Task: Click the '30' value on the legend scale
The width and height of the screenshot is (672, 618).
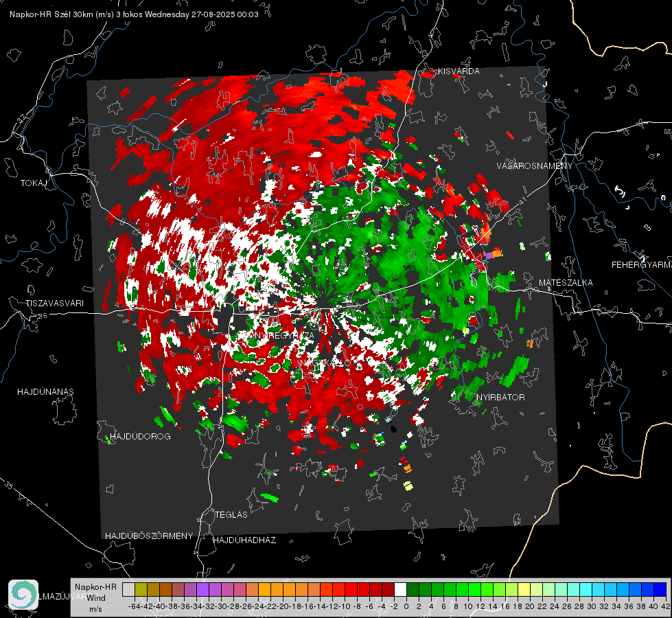Action: click(x=592, y=606)
